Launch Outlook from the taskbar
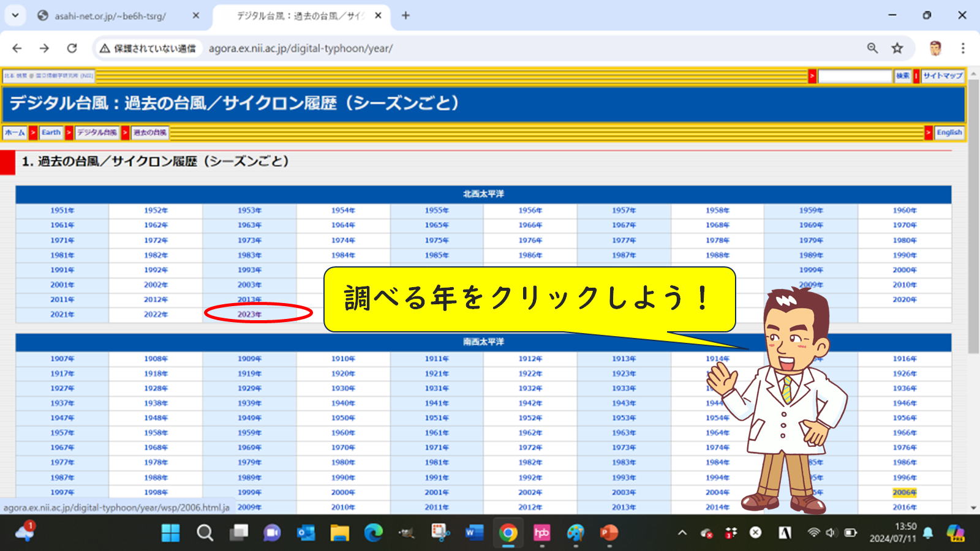This screenshot has height=551, width=980. point(306,533)
